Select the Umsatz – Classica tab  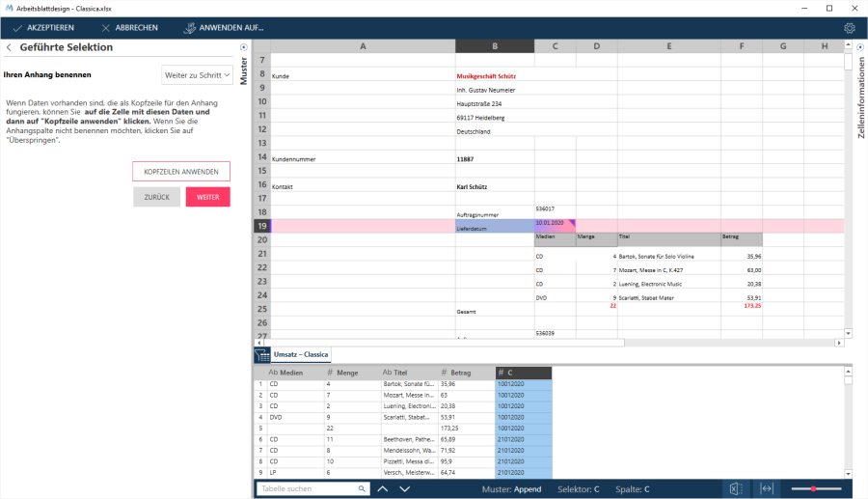click(301, 354)
